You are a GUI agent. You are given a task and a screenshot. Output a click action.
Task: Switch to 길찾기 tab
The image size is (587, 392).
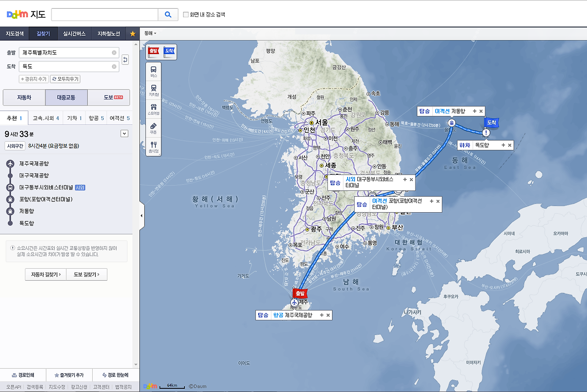[44, 34]
